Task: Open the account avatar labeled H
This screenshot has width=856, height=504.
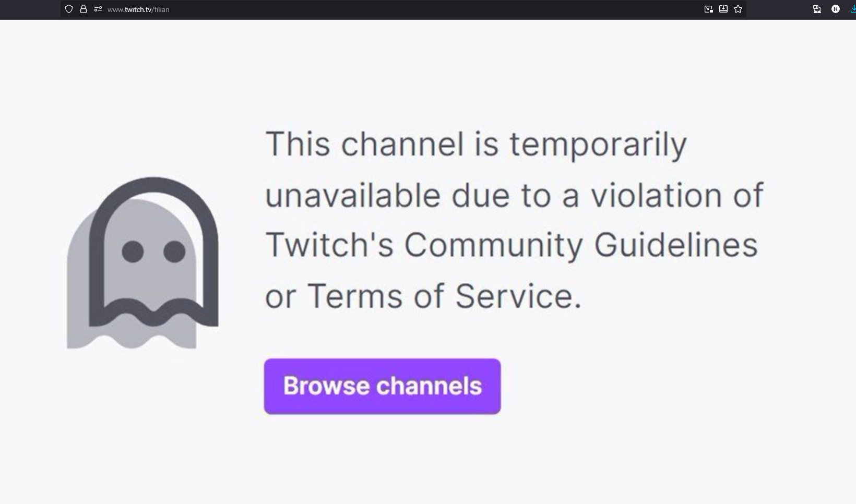Action: coord(836,9)
